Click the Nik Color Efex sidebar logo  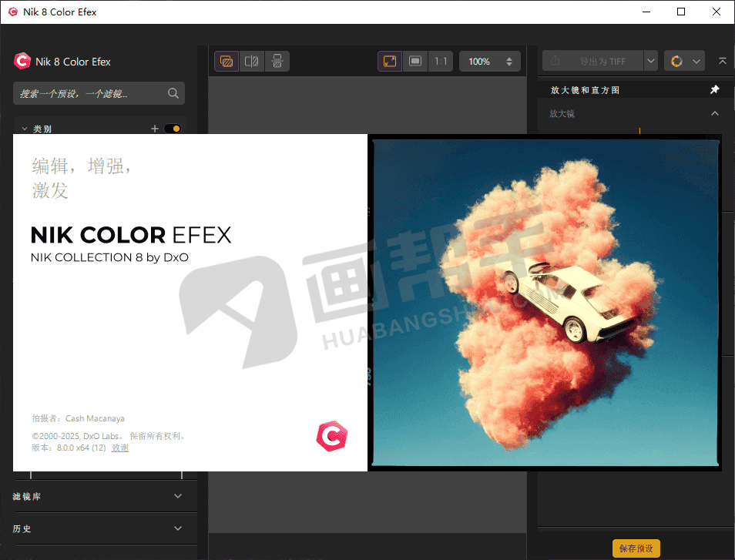(22, 61)
